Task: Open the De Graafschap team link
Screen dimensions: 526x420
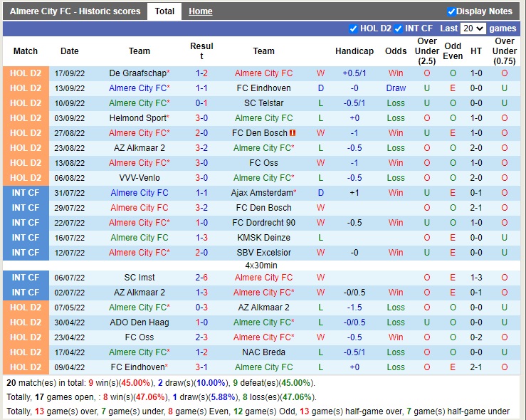Action: (x=137, y=73)
